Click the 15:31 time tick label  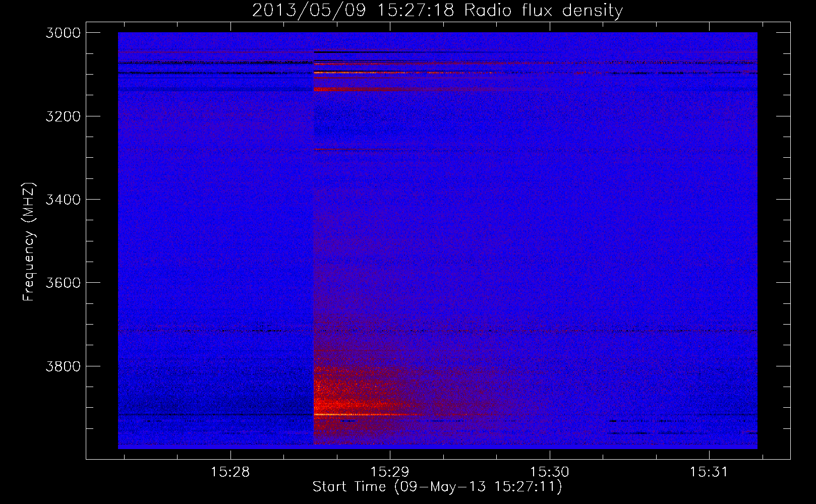point(709,472)
